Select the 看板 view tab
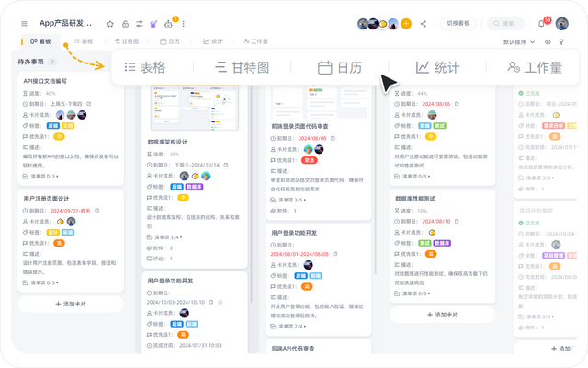 40,41
